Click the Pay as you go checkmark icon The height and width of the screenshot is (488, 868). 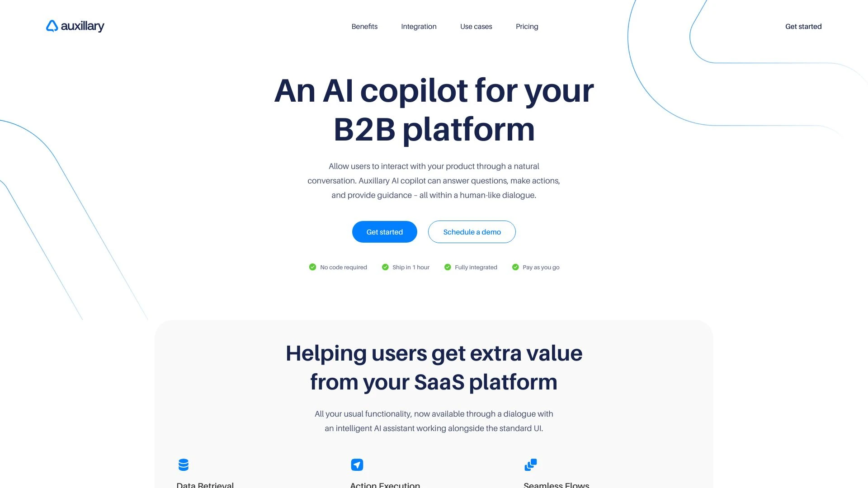pos(515,267)
